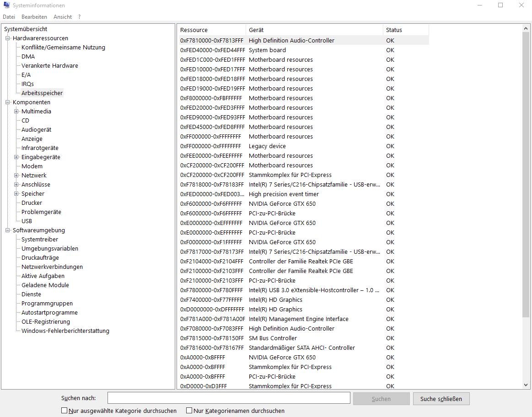532x417 pixels.
Task: Select the DMA tree item
Action: click(x=28, y=57)
